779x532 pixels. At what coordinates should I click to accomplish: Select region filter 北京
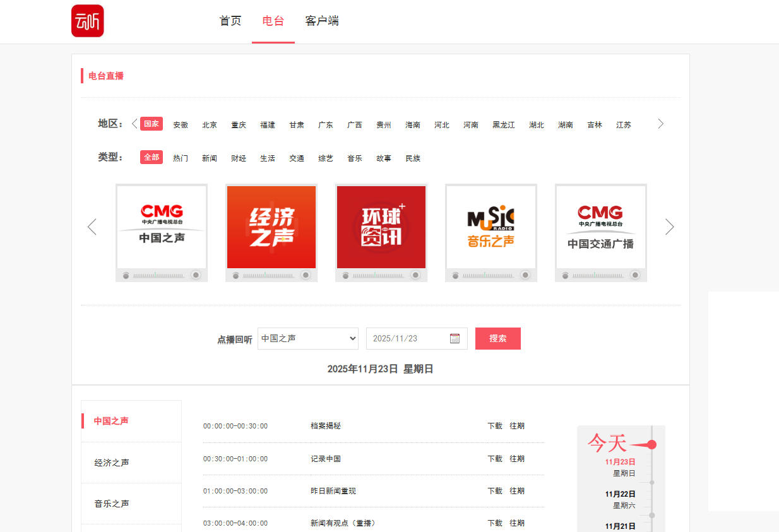point(210,125)
